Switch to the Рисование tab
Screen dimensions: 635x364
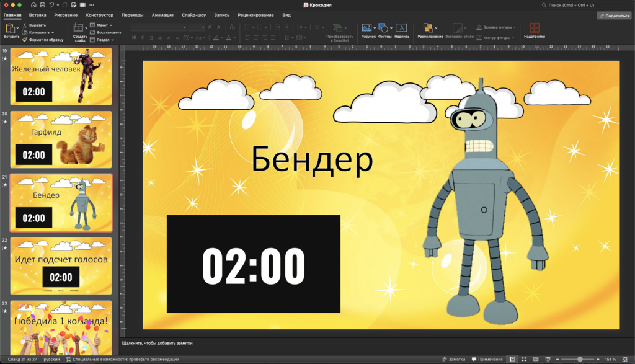pyautogui.click(x=66, y=15)
